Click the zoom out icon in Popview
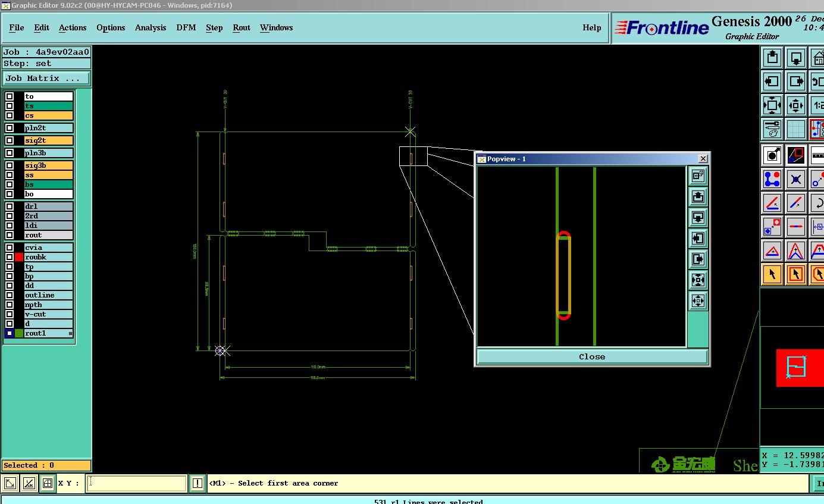Viewport: 824px width, 504px height. click(x=698, y=300)
